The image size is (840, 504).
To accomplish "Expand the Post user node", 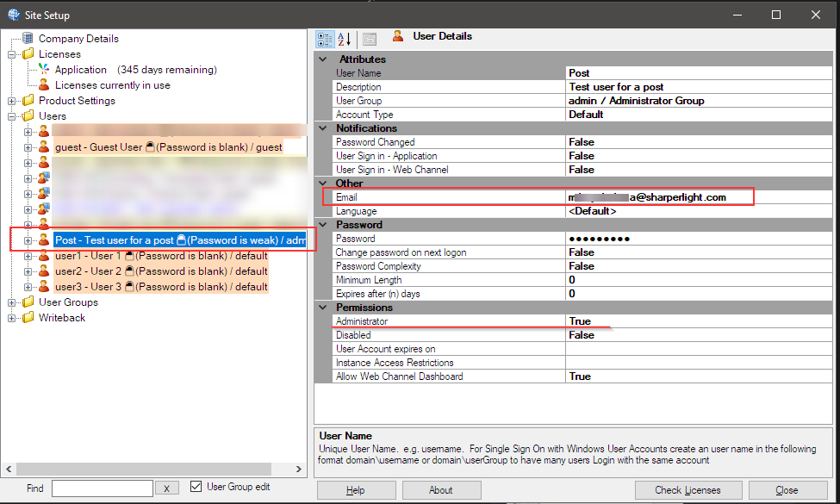I will click(28, 240).
